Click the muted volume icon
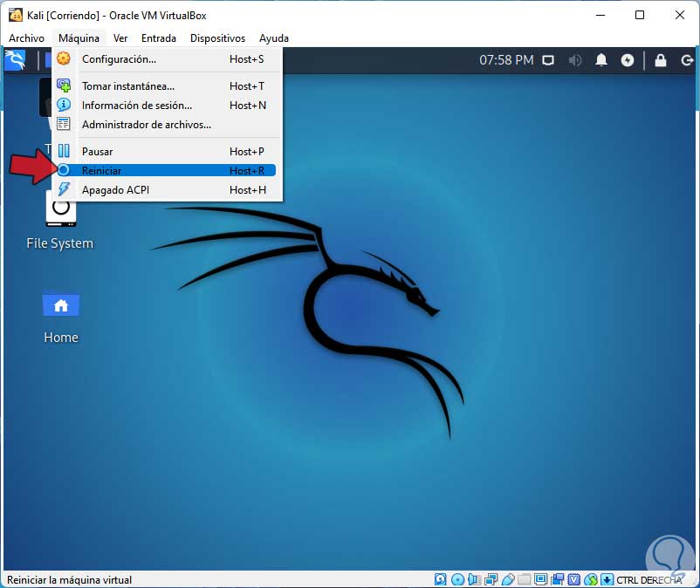The width and height of the screenshot is (700, 588). coord(575,60)
